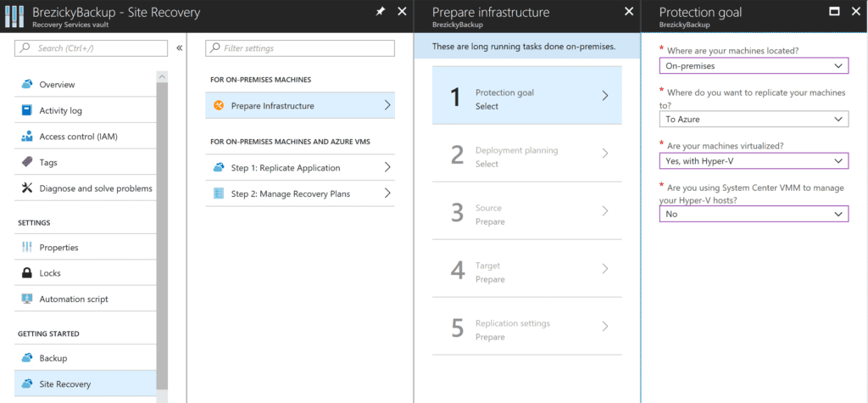This screenshot has width=868, height=403.
Task: Open the replicate to dropdown showing To Azure
Action: pyautogui.click(x=754, y=119)
